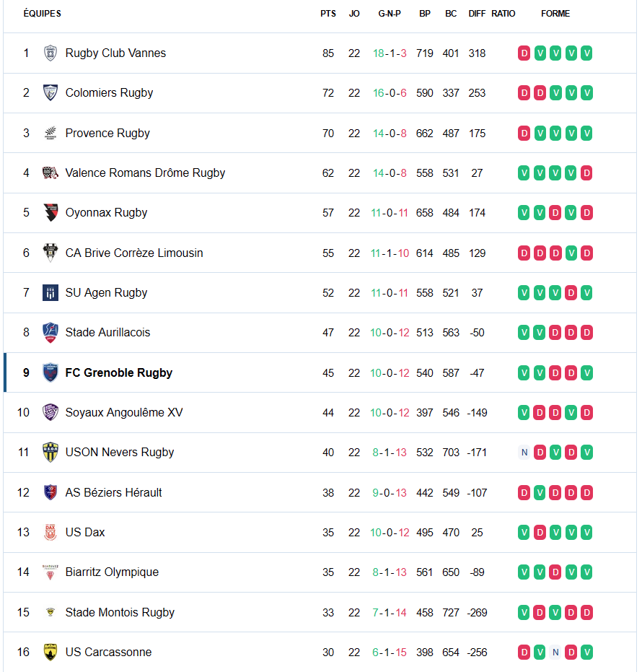Screen dimensions: 642x672
Task: Click the Provence Rugby logo icon
Action: tap(50, 133)
